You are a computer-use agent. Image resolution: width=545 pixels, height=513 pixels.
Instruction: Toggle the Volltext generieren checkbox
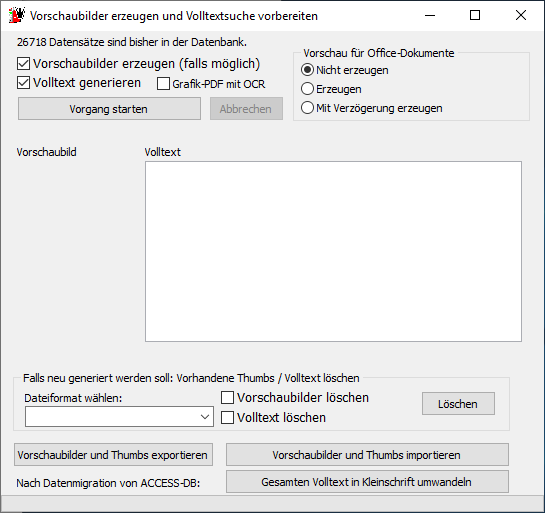click(x=23, y=83)
